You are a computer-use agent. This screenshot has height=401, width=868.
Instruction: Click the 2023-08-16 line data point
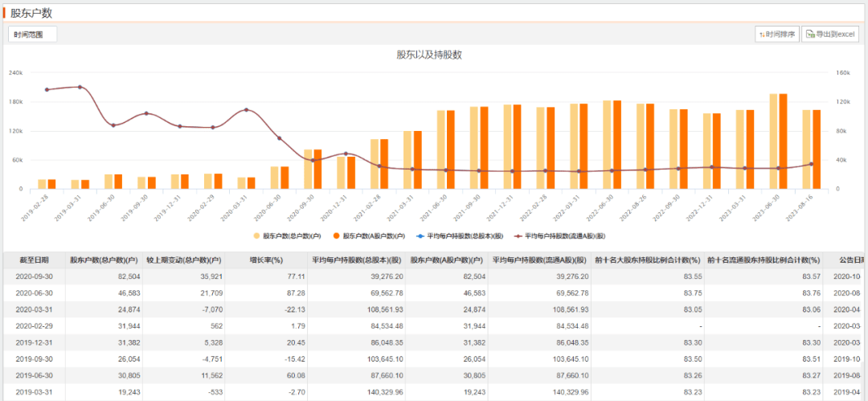coord(811,164)
